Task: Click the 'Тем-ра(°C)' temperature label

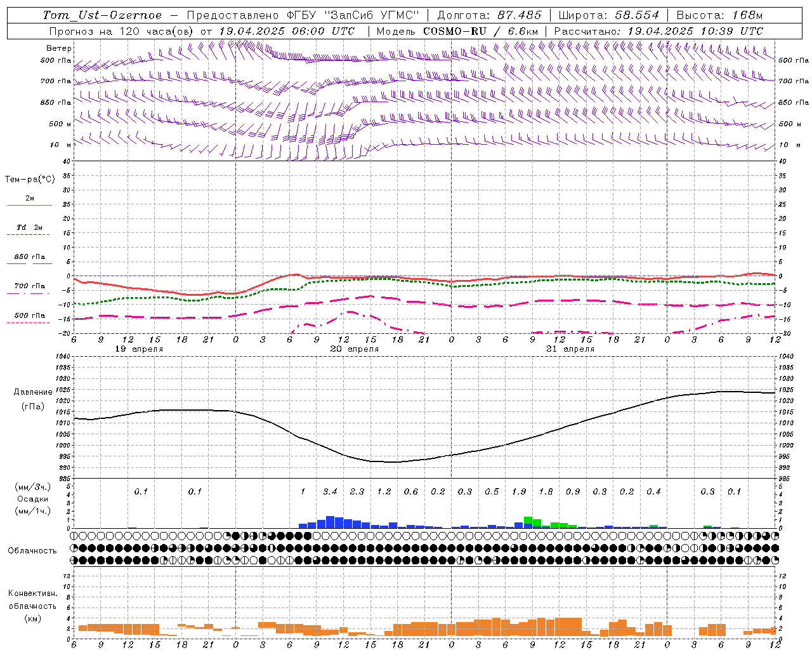Action: [30, 180]
